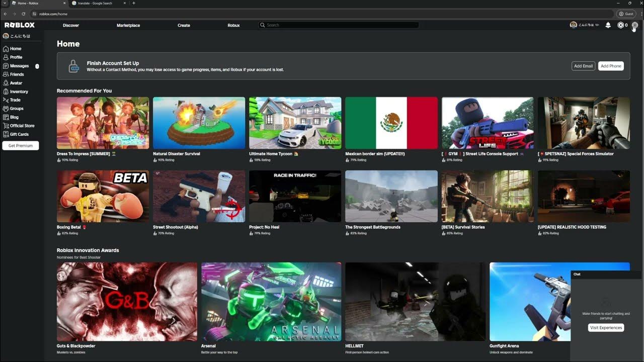
Task: Open the Natural Disaster Survival thumbnail
Action: (199, 123)
